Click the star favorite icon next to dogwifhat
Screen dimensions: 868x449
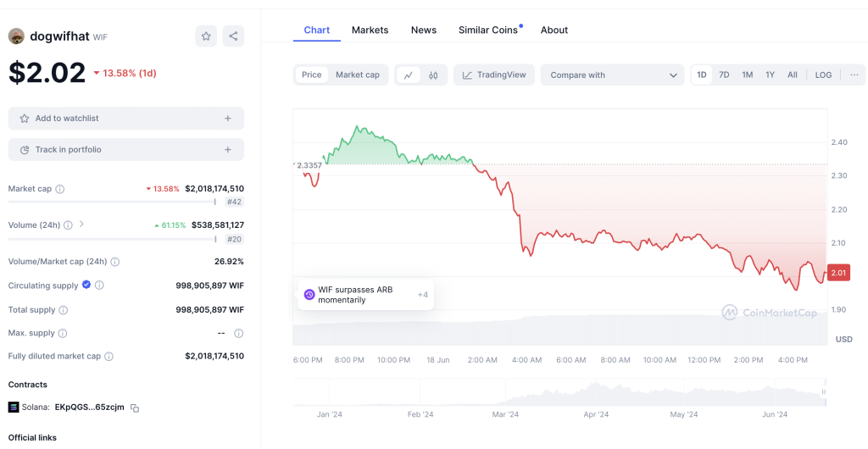[x=206, y=36]
